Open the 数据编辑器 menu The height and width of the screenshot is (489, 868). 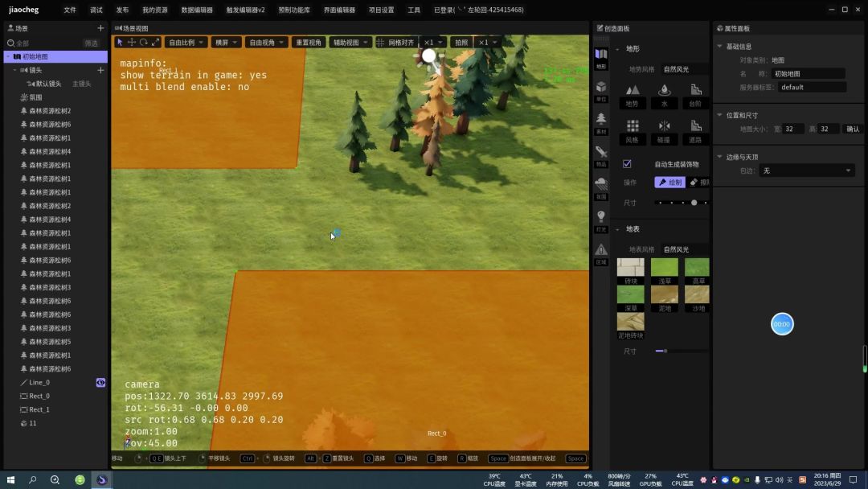tap(197, 10)
